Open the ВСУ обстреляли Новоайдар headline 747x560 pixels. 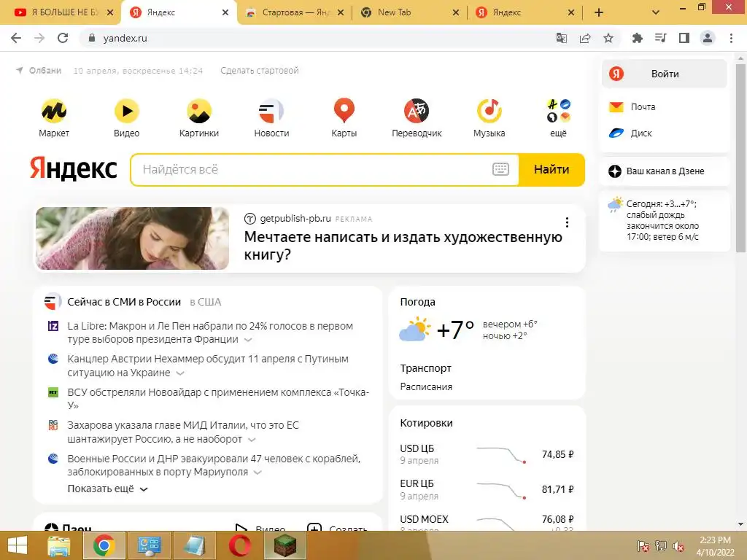218,399
